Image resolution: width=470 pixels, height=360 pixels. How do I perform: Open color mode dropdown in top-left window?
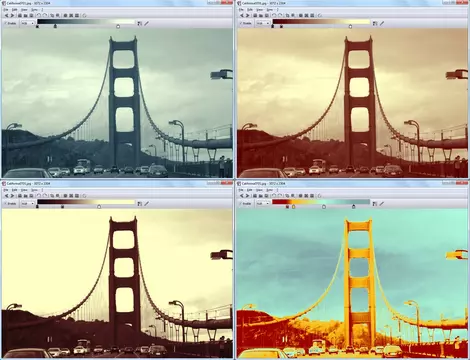28,23
